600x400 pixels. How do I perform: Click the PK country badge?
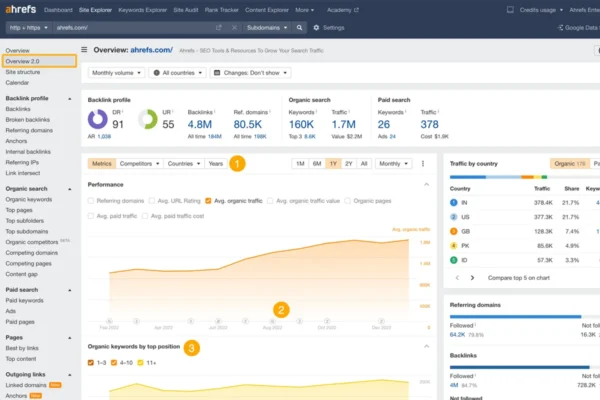(453, 246)
